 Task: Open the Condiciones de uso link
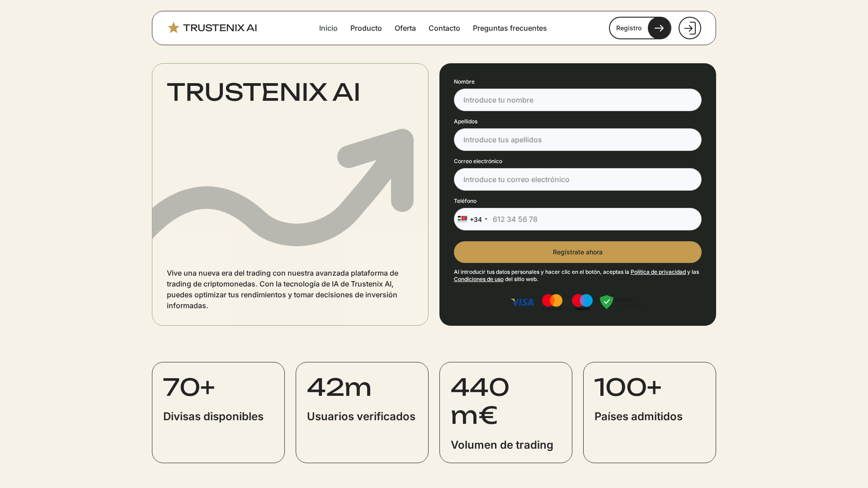[479, 279]
